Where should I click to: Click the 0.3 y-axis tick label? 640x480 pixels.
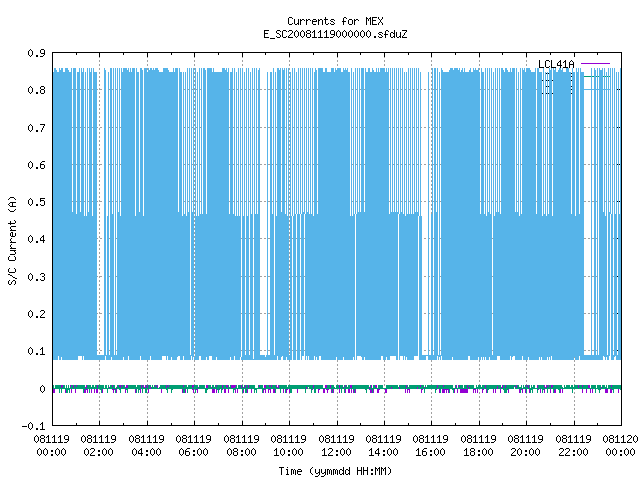tap(36, 277)
